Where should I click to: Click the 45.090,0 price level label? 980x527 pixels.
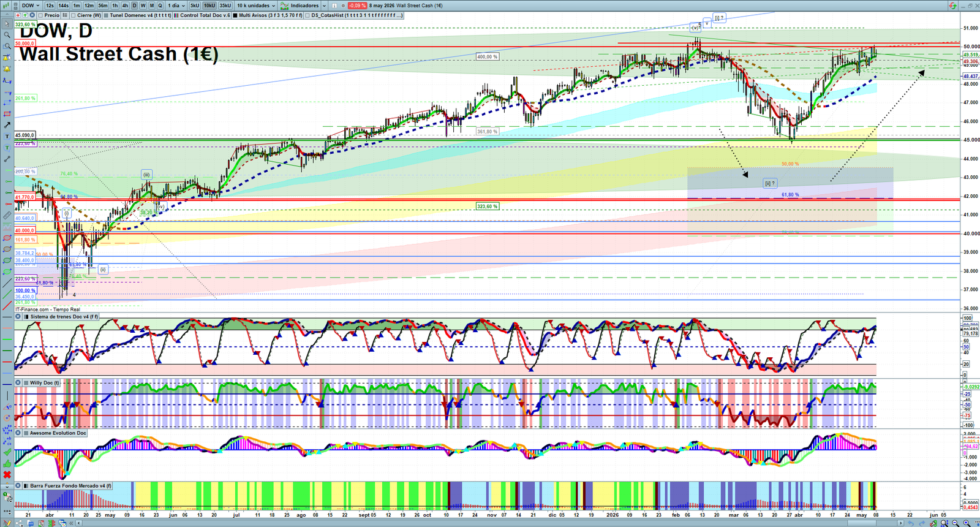25,135
